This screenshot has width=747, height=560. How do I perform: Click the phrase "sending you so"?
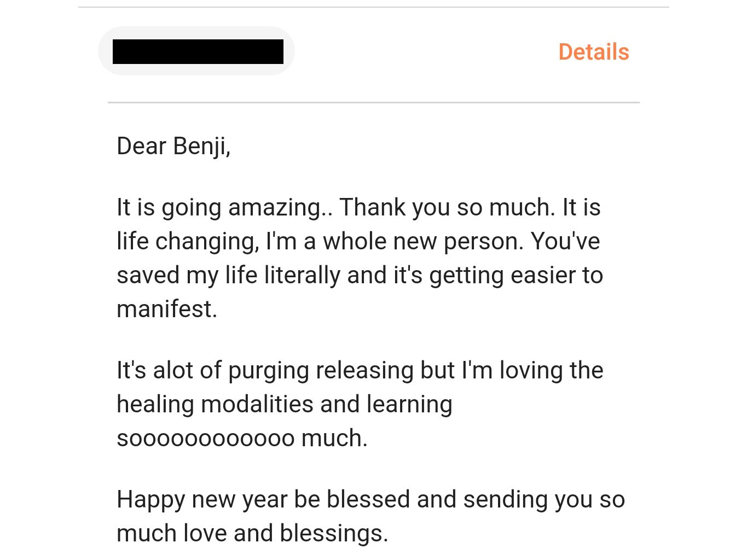click(544, 500)
